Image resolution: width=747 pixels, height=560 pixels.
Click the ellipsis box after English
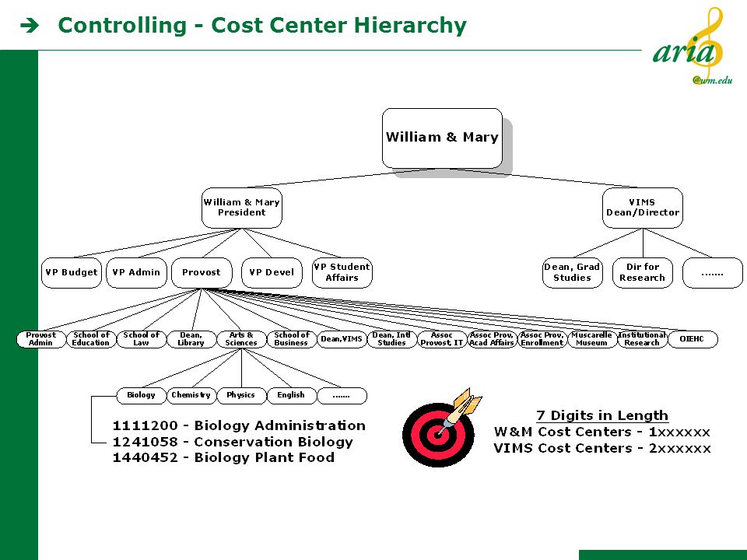[x=342, y=395]
